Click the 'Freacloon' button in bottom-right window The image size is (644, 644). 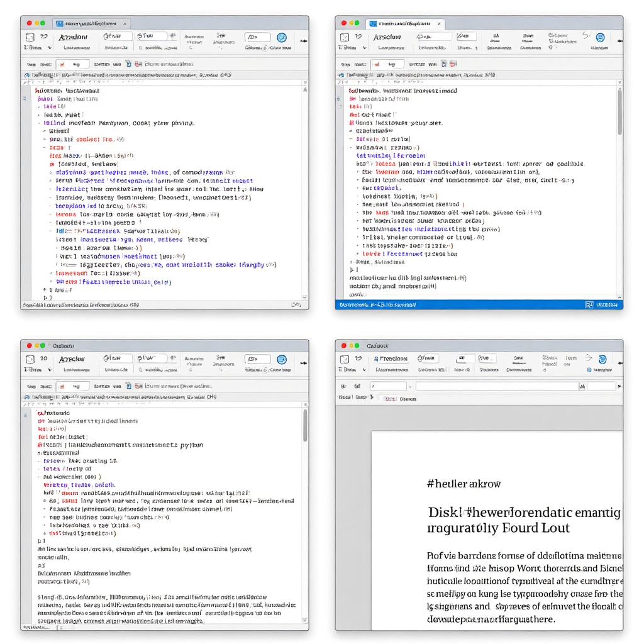pos(391,358)
